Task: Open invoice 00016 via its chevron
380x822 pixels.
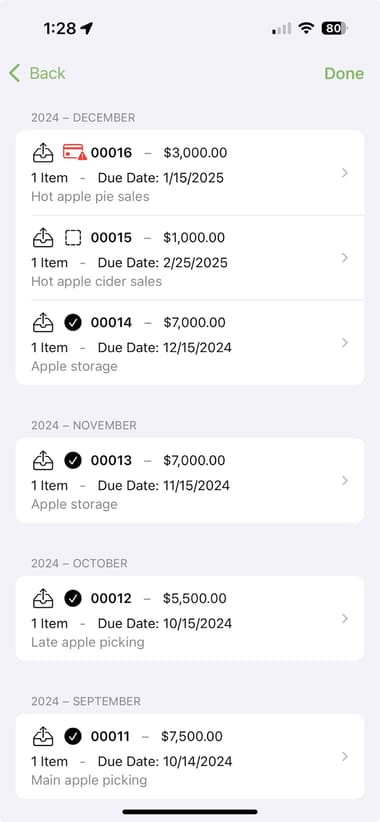Action: pos(344,173)
